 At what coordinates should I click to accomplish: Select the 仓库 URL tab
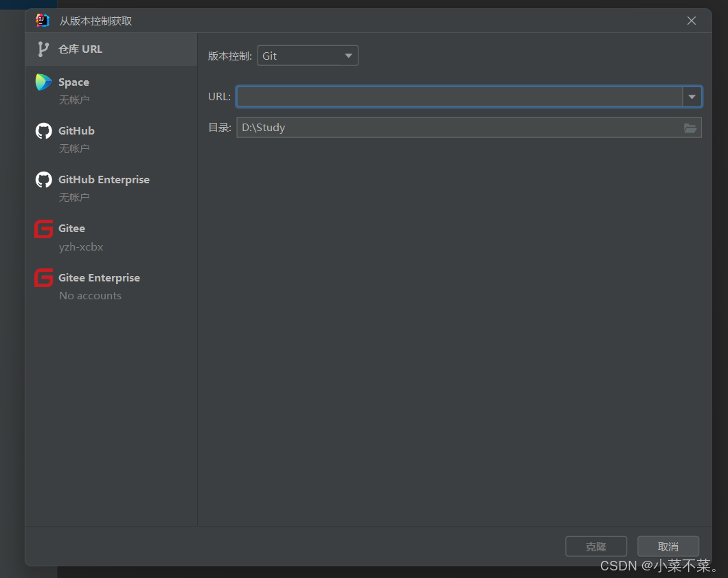111,49
